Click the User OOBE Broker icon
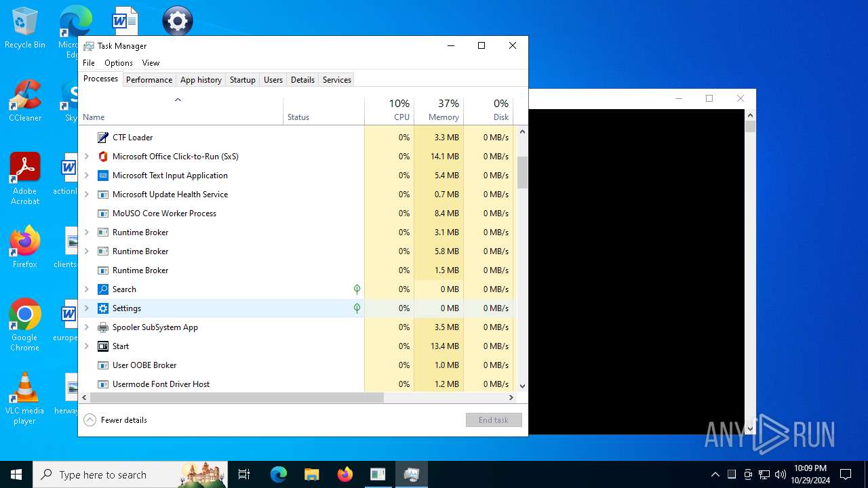Viewport: 868px width, 488px height. (103, 365)
